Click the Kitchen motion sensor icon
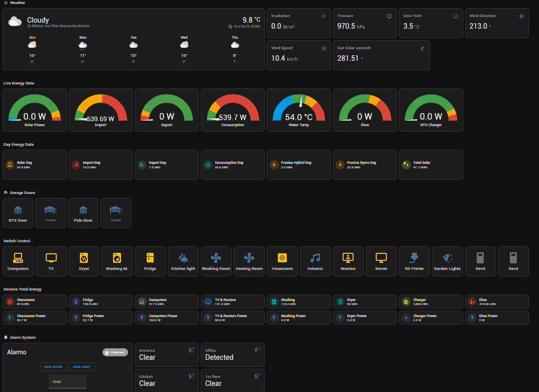Screen dimensions: 539x392 [191, 376]
